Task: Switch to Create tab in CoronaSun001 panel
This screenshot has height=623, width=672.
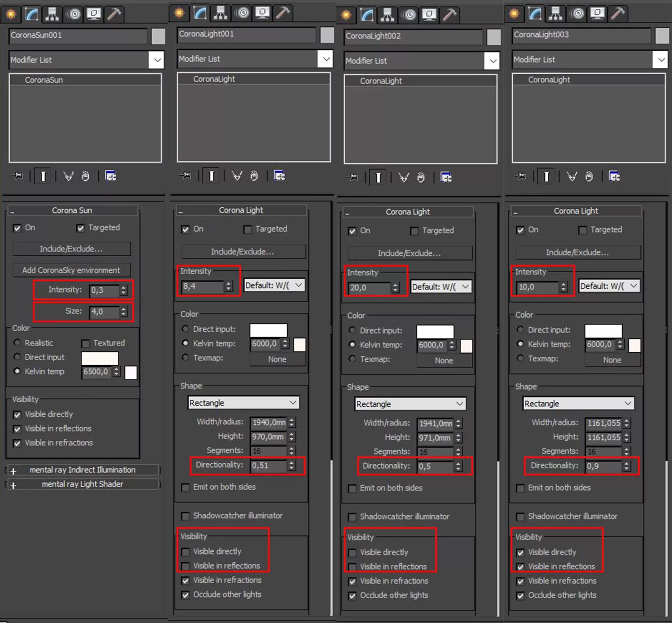Action: click(11, 14)
